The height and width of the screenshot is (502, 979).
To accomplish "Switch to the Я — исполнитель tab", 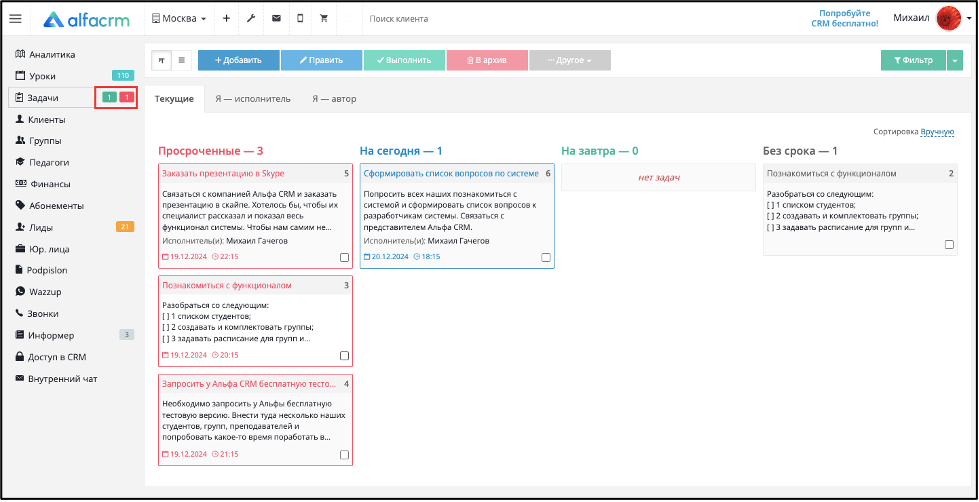I will [253, 99].
